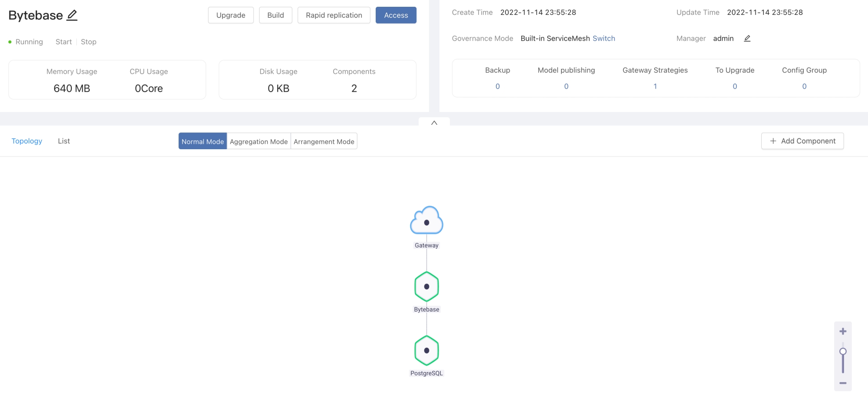Open the Model publishing count value
This screenshot has width=868, height=411.
(566, 86)
